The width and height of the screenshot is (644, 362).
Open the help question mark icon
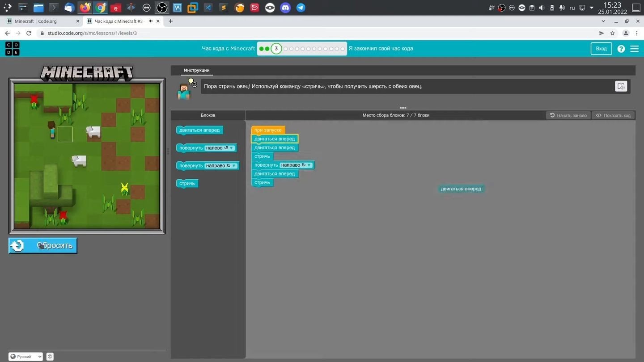(x=621, y=49)
